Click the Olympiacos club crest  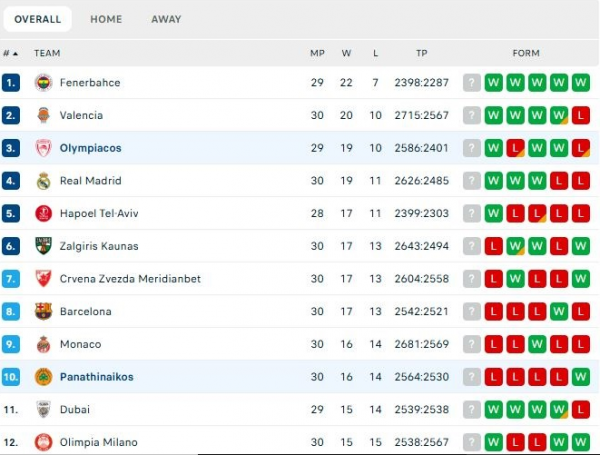coord(43,148)
